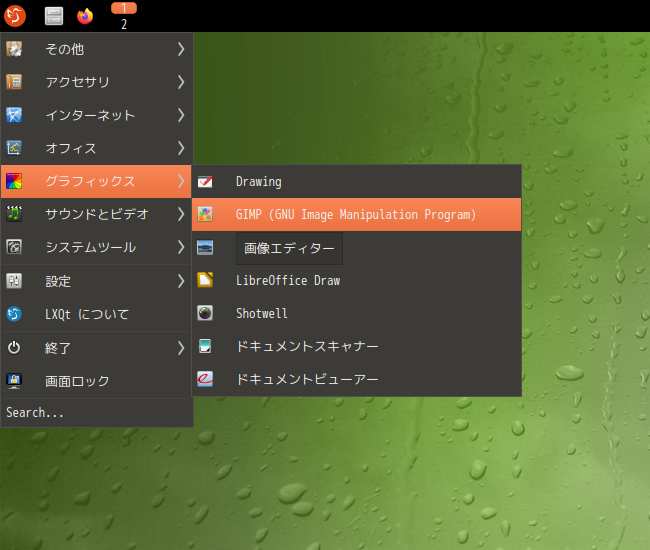Click the image viewer icon below GIMP
Screen dimensions: 650x550
pyautogui.click(x=205, y=247)
